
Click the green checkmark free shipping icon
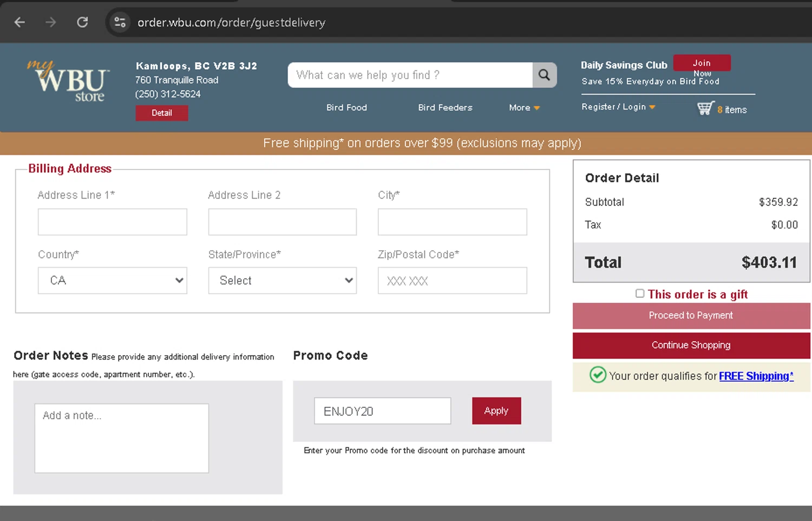(x=598, y=375)
